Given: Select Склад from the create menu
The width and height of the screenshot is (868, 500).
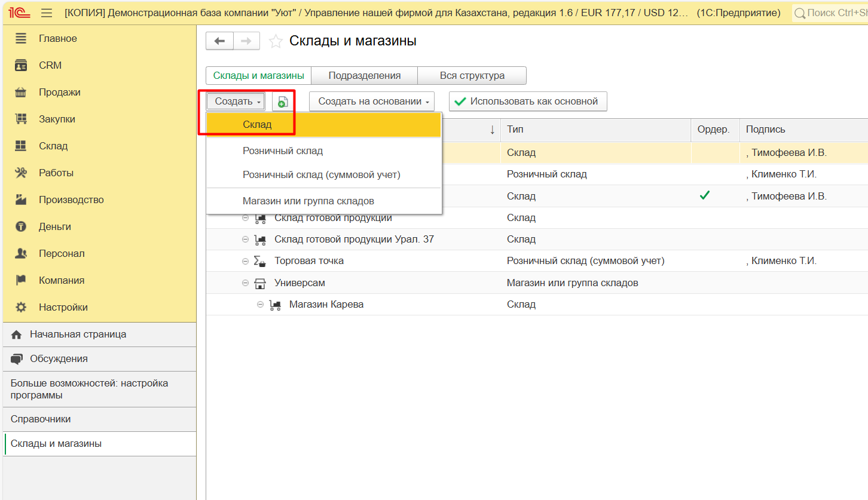Looking at the screenshot, I should click(257, 125).
